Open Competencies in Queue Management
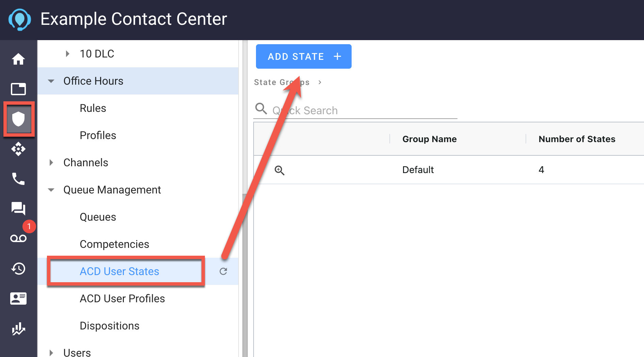 point(114,244)
